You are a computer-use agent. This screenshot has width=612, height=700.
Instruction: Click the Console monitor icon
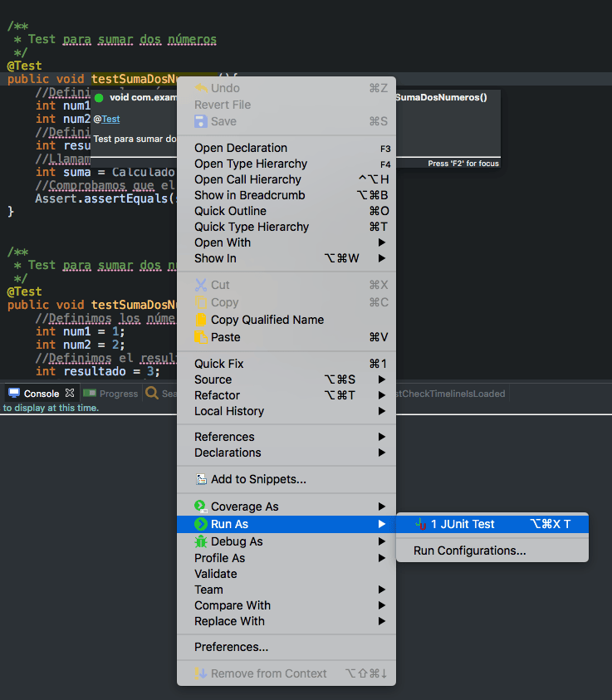coord(14,394)
